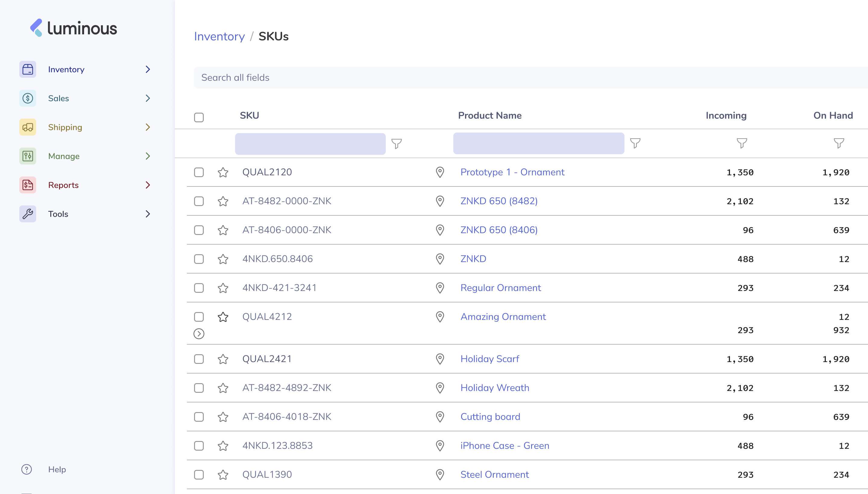This screenshot has width=868, height=494.
Task: Click the Reports document icon in sidebar
Action: tap(27, 185)
